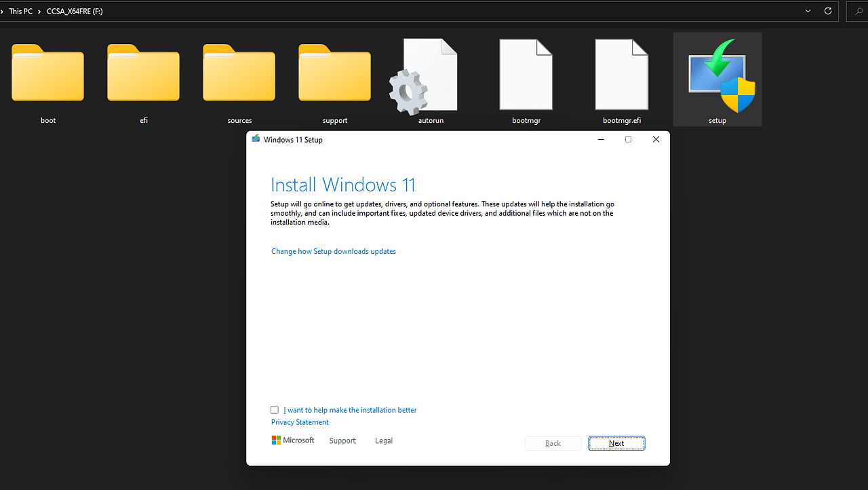Click the Refresh icon in Explorer address bar
The image size is (868, 490).
tap(827, 12)
